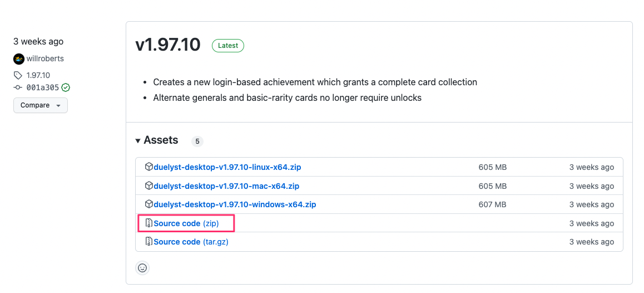
Task: Click the commit icon beside 001a305
Action: [18, 87]
